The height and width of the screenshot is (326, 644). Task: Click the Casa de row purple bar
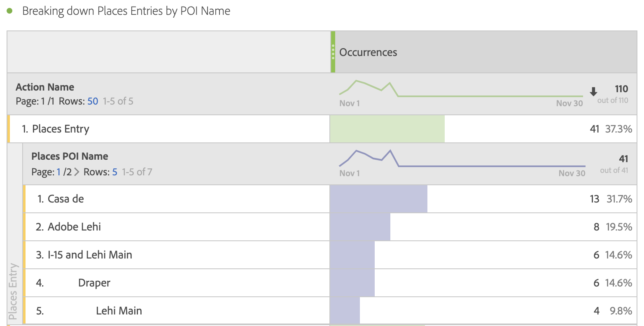coord(378,199)
